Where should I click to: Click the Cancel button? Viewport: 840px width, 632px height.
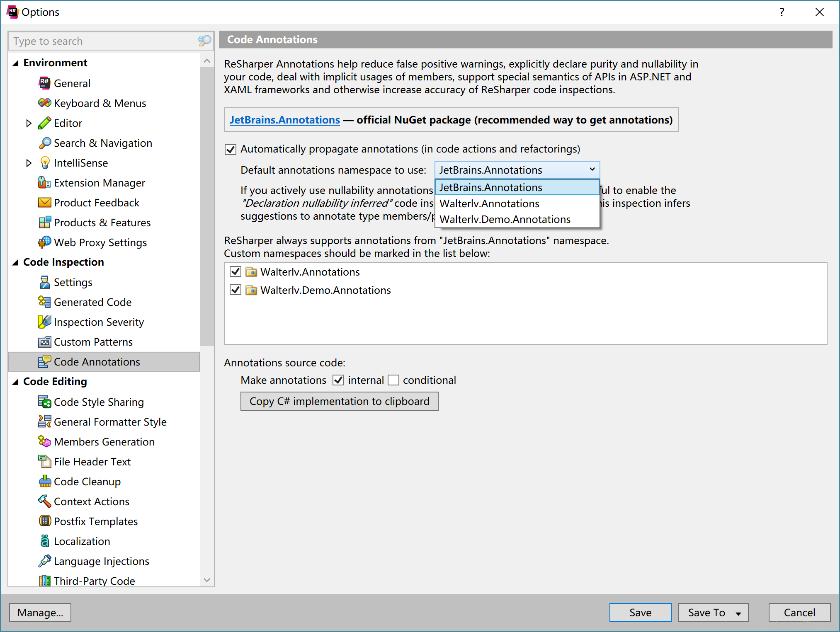799,613
